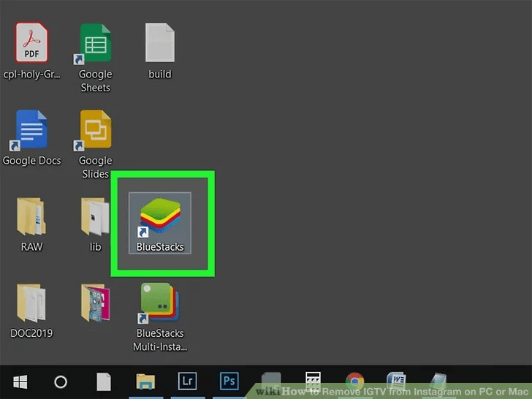Select the unnamed folder with pink contents
532x399 pixels.
click(95, 303)
